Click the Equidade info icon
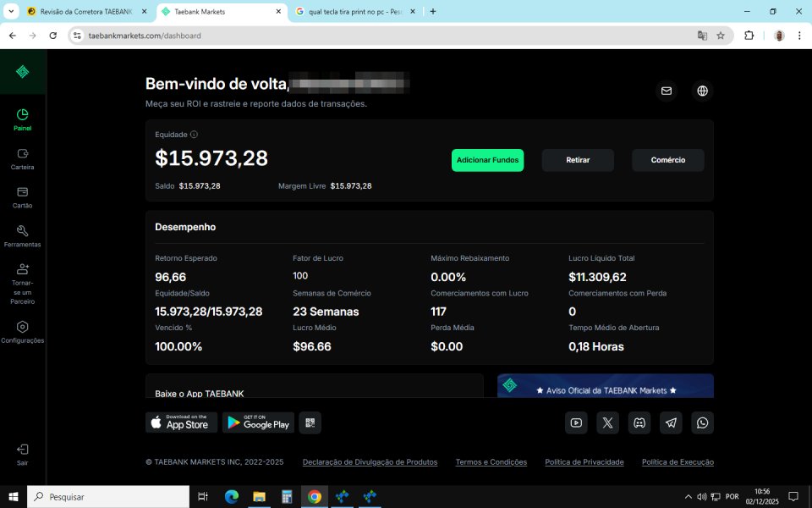 coord(194,135)
